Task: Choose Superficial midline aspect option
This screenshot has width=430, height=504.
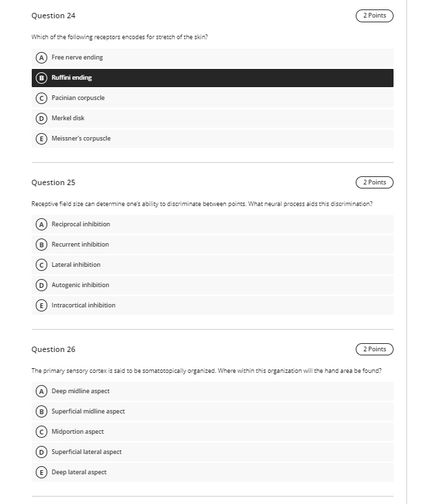Action: pyautogui.click(x=212, y=411)
